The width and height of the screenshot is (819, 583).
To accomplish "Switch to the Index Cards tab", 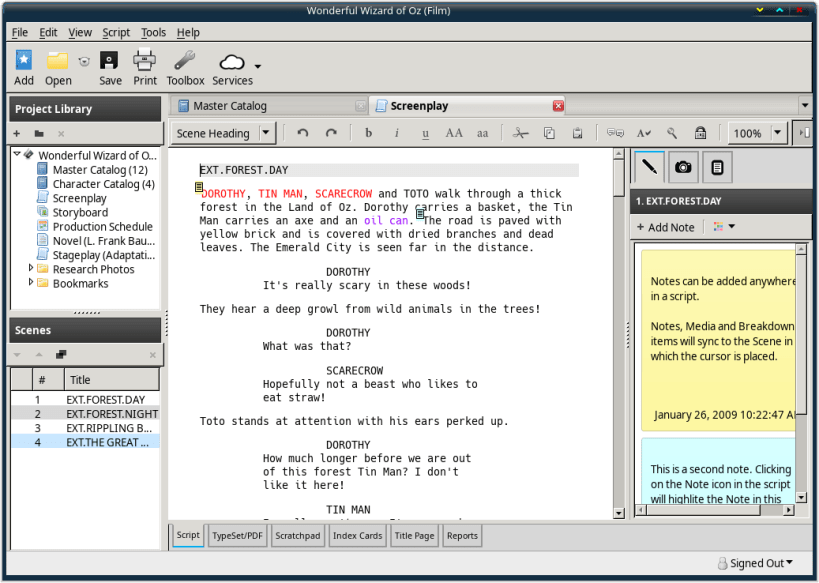I will pos(357,536).
